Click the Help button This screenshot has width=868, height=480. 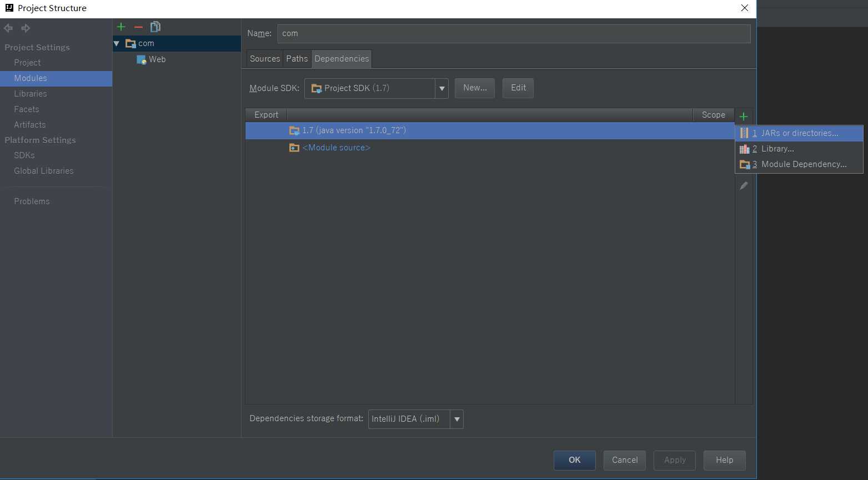click(x=725, y=460)
